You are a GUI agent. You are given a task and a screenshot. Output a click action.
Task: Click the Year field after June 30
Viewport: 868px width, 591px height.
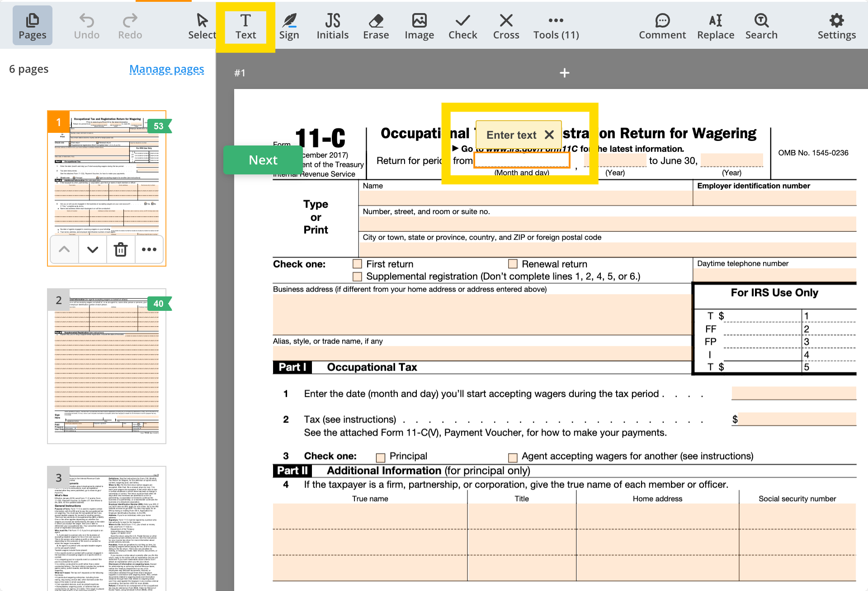pos(731,160)
